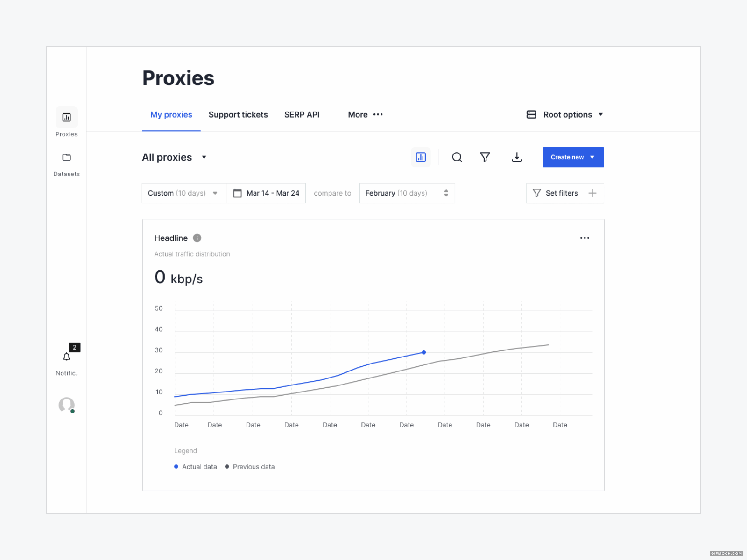Select the Proxies icon in the sidebar
Viewport: 747px width, 560px height.
(66, 118)
